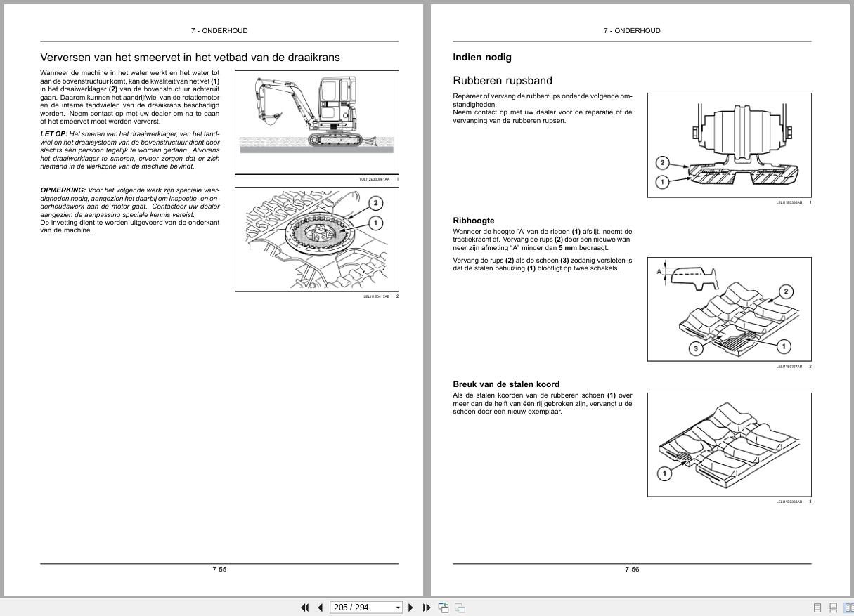The width and height of the screenshot is (854, 616).
Task: Click the bold '5 mm' value in text
Action: tap(568, 248)
